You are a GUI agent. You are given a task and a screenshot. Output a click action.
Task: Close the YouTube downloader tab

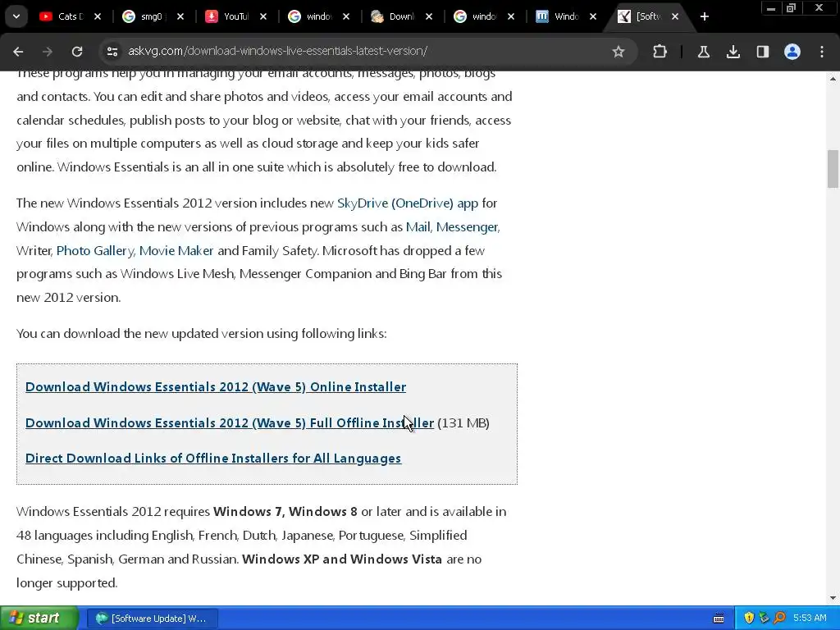click(x=263, y=16)
